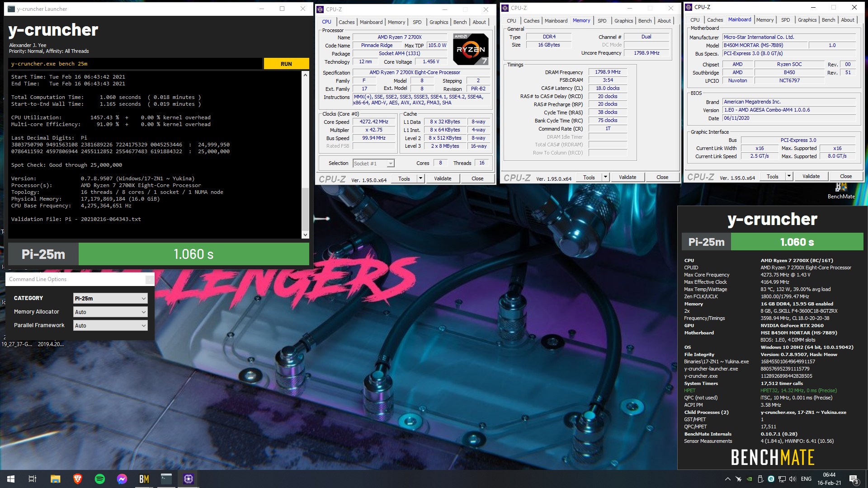Open About tab in Mainboard CPU-Z window
This screenshot has width=868, height=488.
[x=848, y=20]
